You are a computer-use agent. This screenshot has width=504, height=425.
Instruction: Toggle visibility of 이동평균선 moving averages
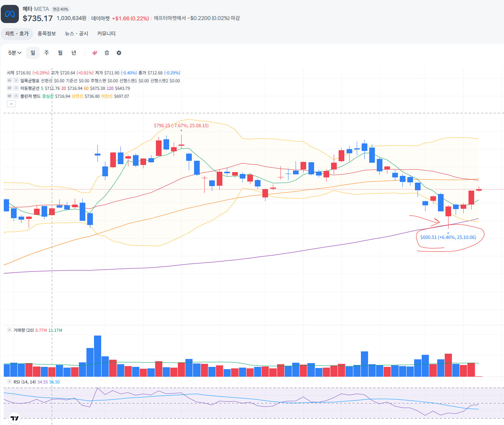pos(9,88)
